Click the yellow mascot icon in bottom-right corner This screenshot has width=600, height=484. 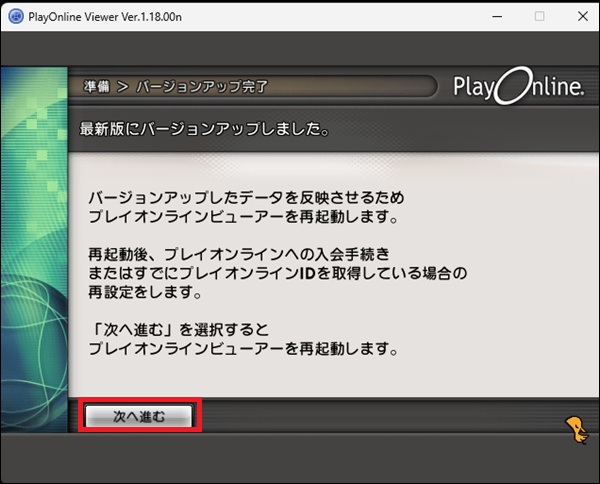coord(575,429)
